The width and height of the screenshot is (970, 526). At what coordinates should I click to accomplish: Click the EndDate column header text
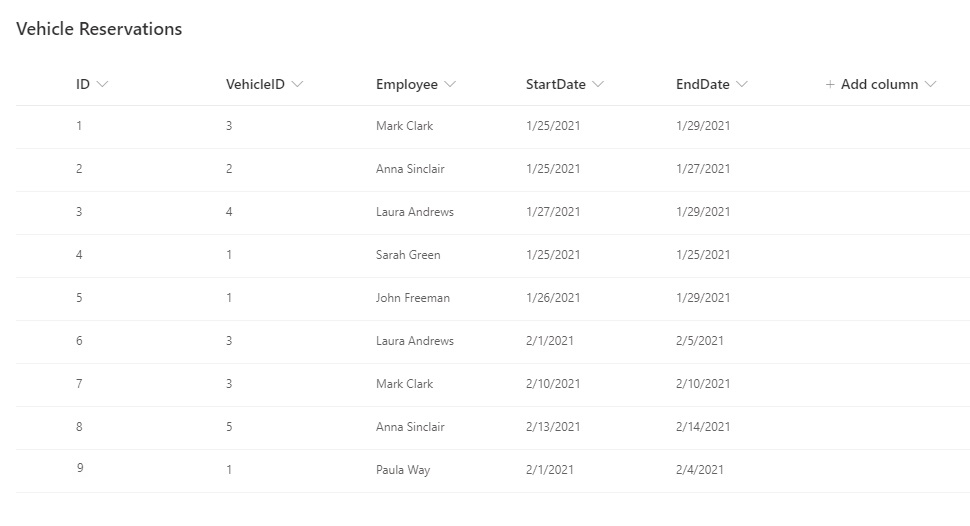coord(703,84)
